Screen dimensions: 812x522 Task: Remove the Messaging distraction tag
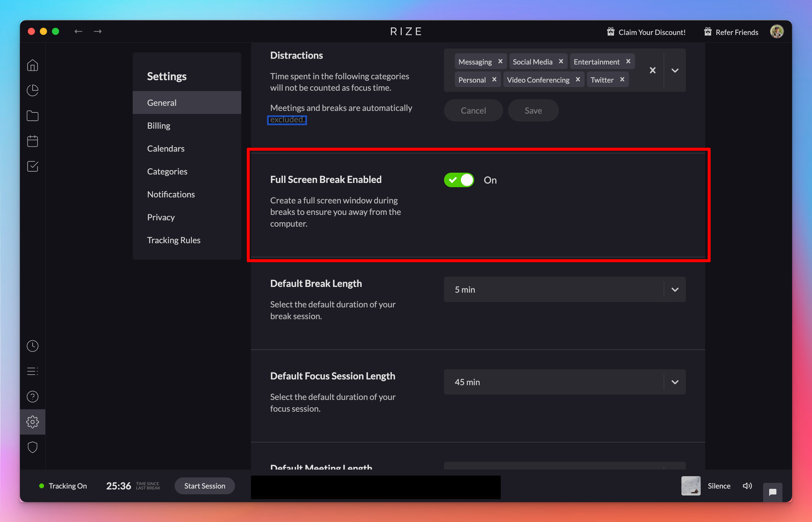coord(500,61)
